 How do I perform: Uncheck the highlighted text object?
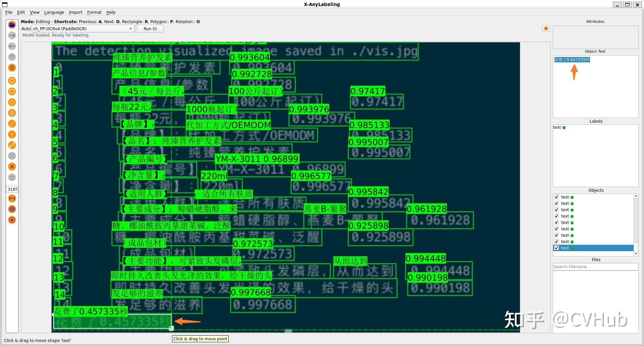point(556,248)
